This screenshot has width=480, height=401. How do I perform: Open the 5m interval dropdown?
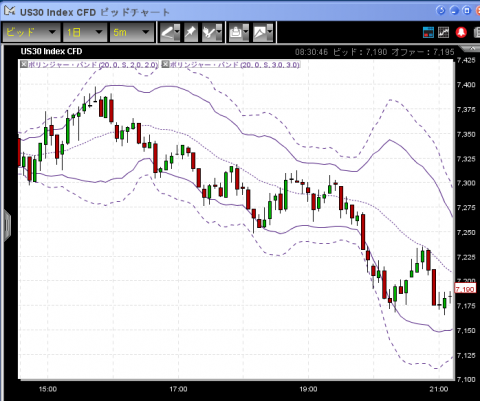pos(131,32)
